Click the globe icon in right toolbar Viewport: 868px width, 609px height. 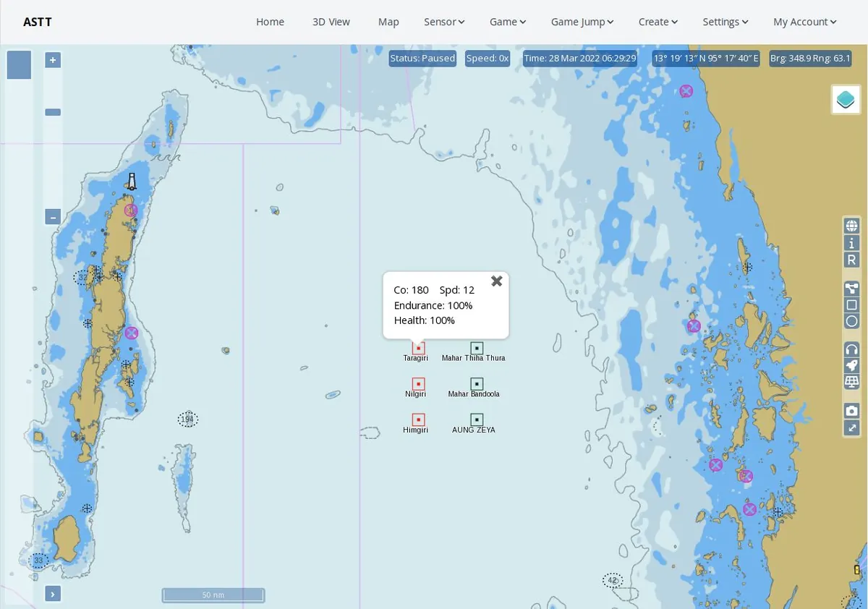(x=851, y=226)
